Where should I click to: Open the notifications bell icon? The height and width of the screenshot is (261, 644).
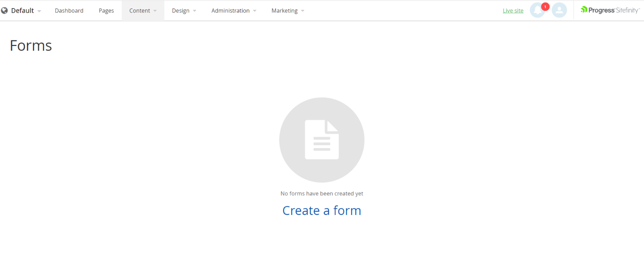(537, 10)
